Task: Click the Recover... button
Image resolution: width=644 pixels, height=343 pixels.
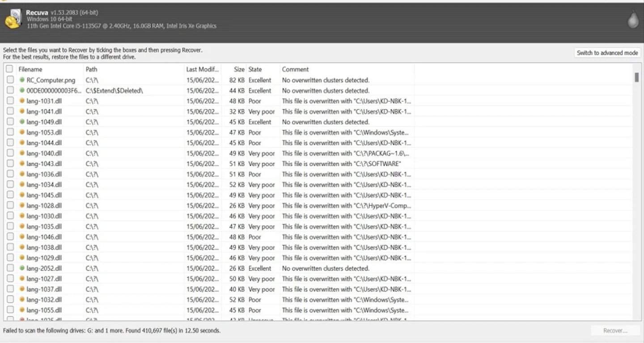Action: 615,330
